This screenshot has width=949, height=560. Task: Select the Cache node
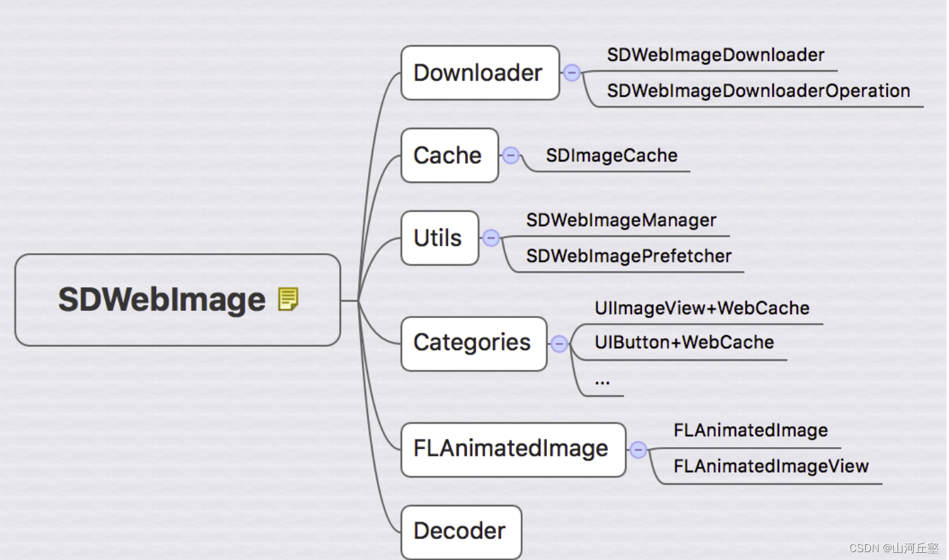coord(450,155)
